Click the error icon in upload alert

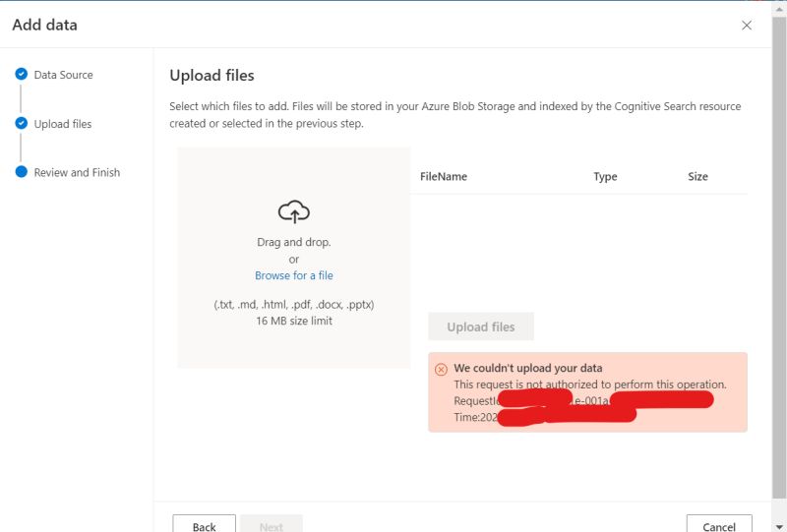(441, 370)
